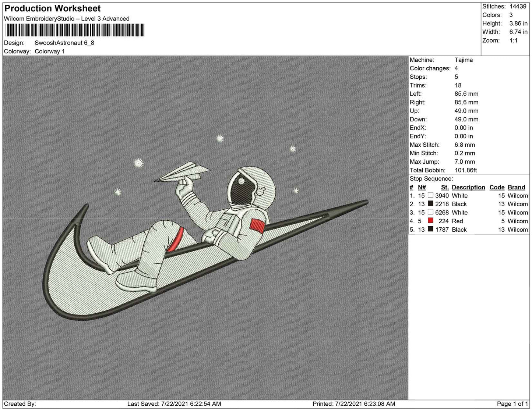Click the 'N#' column header

[422, 187]
